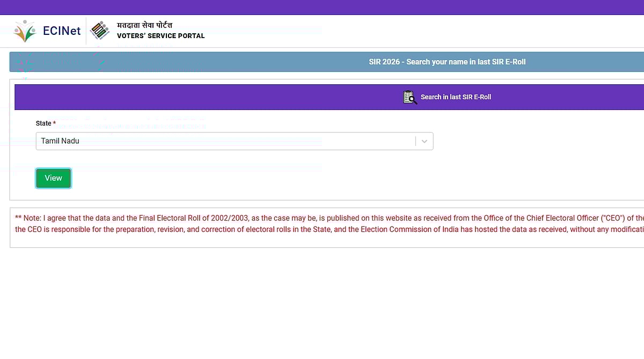Screen dimensions: 644x359
Task: Click the red required asterisk beside State
Action: click(54, 123)
